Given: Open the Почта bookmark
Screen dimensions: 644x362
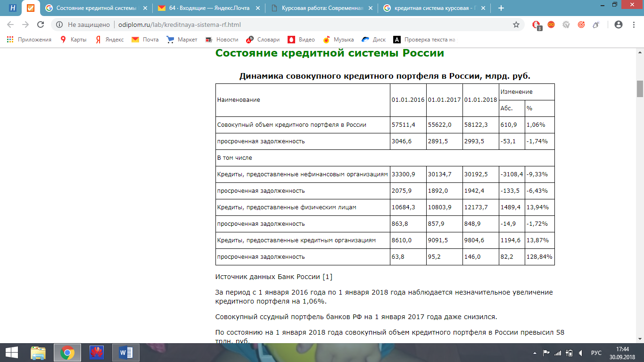Looking at the screenshot, I should point(145,40).
